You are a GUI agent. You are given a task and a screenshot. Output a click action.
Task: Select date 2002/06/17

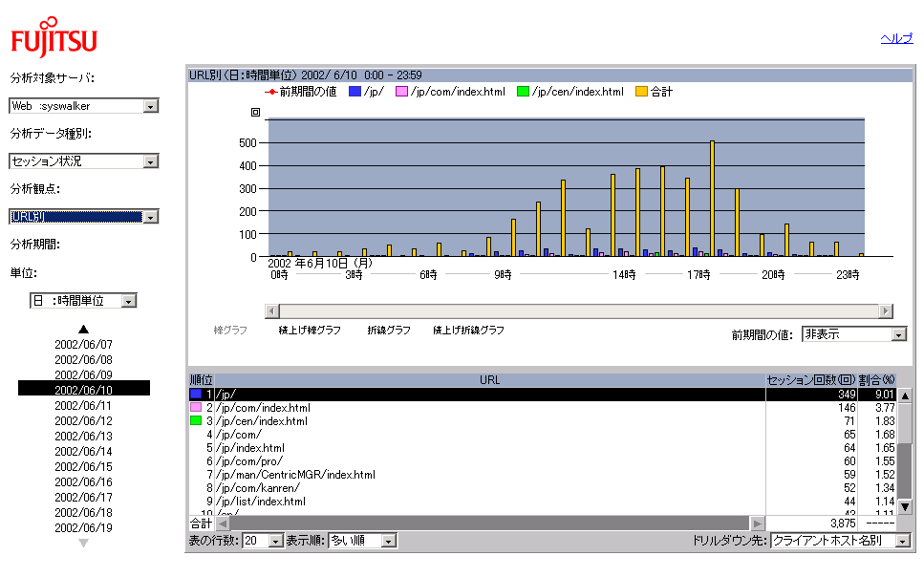pos(84,498)
